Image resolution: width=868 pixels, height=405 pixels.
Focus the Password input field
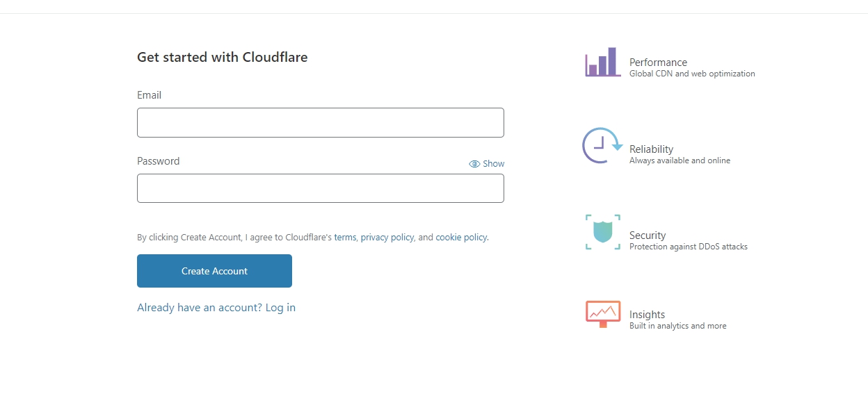[320, 188]
